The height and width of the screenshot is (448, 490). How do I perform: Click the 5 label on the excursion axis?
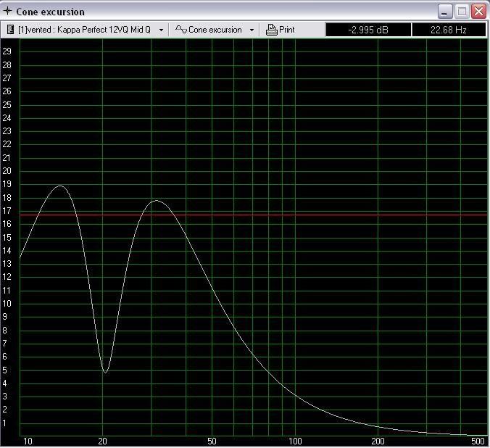(4, 370)
